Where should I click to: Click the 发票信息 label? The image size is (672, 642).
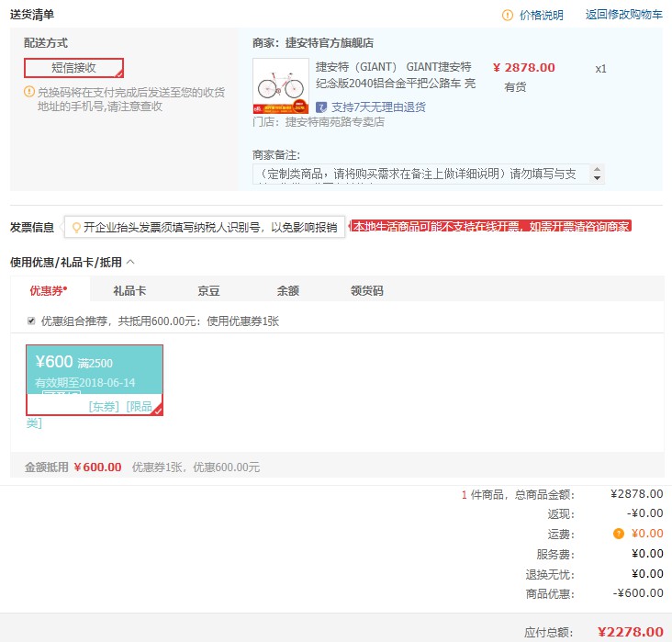(x=32, y=227)
